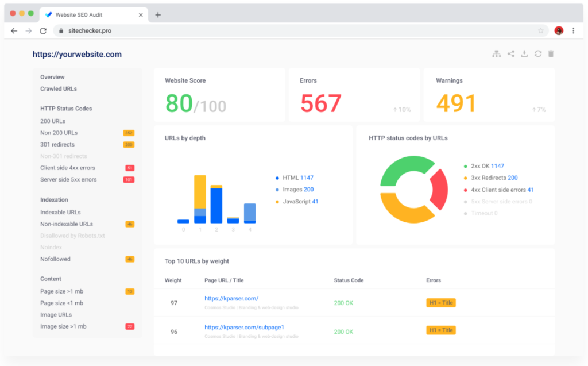
Task: Open a new browser tab
Action: 158,15
